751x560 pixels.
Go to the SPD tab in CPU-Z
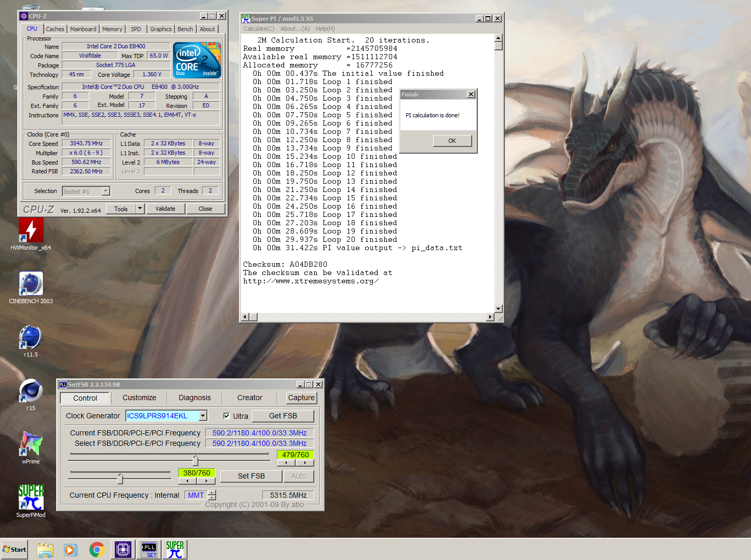pos(136,29)
